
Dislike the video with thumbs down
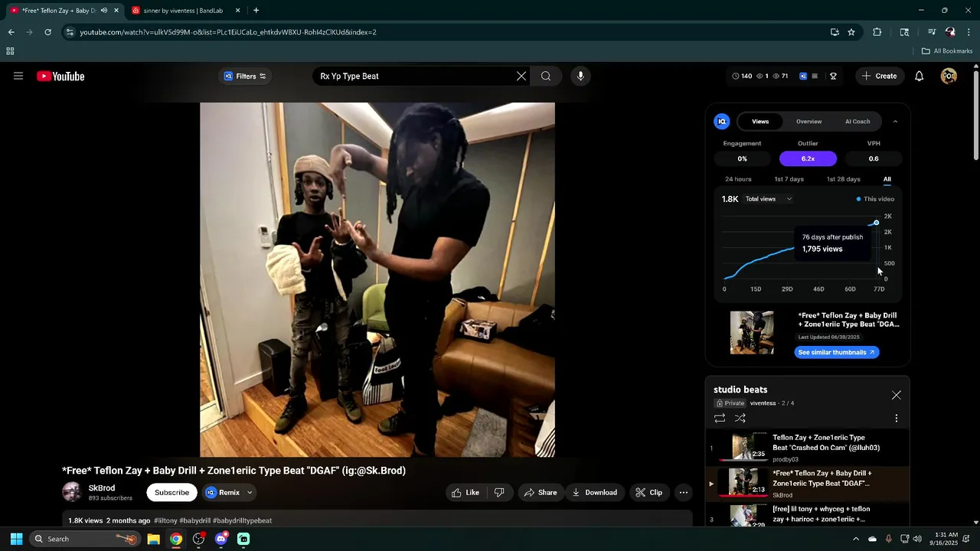(x=499, y=492)
